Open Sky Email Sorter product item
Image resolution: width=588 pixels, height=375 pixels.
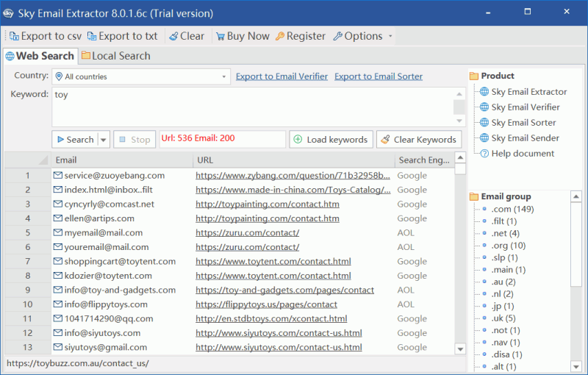coord(523,123)
